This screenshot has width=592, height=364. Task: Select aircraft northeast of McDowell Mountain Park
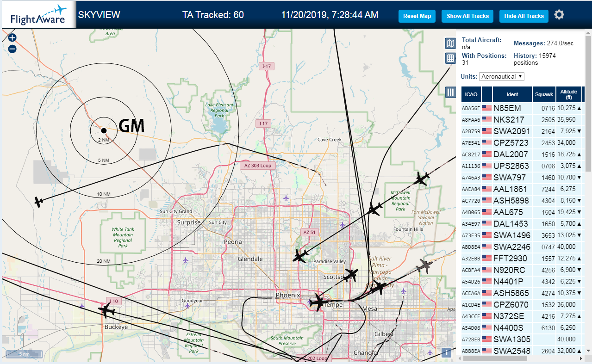(422, 179)
